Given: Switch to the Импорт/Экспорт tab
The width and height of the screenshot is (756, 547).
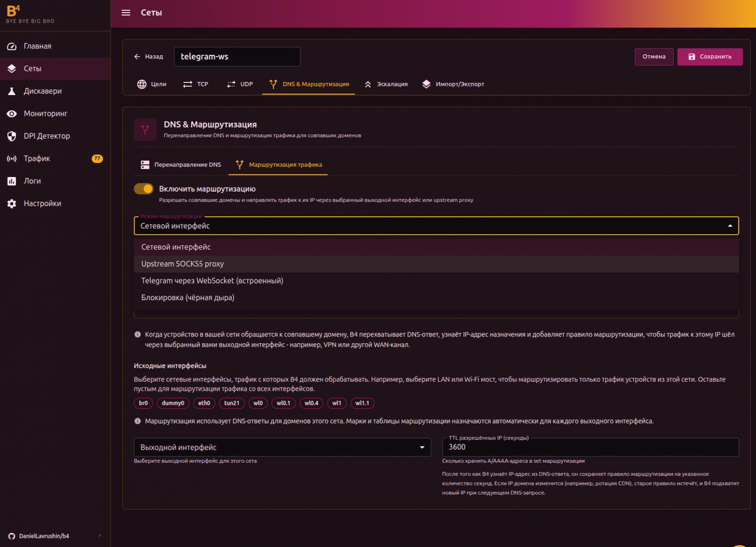Looking at the screenshot, I should [453, 84].
